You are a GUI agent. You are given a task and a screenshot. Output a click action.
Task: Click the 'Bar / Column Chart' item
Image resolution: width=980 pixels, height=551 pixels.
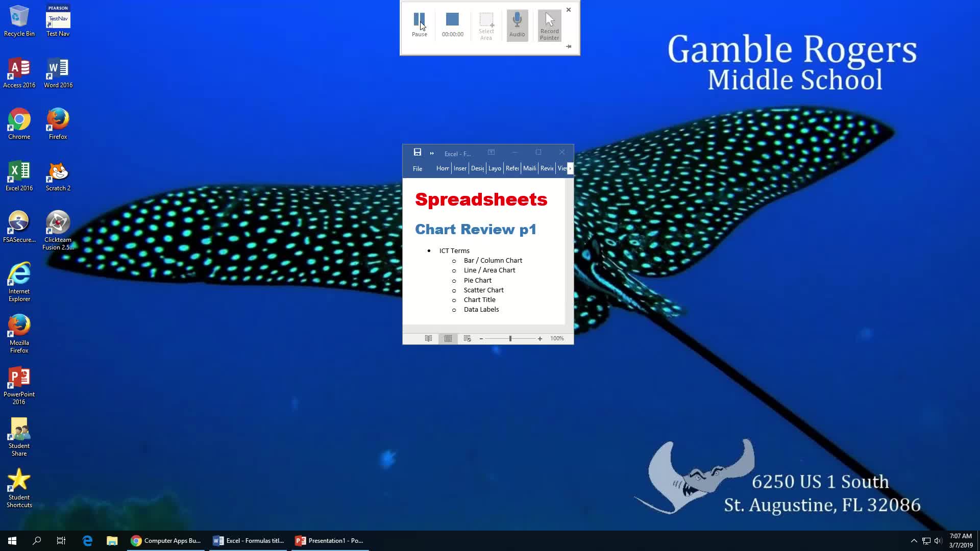click(x=493, y=261)
